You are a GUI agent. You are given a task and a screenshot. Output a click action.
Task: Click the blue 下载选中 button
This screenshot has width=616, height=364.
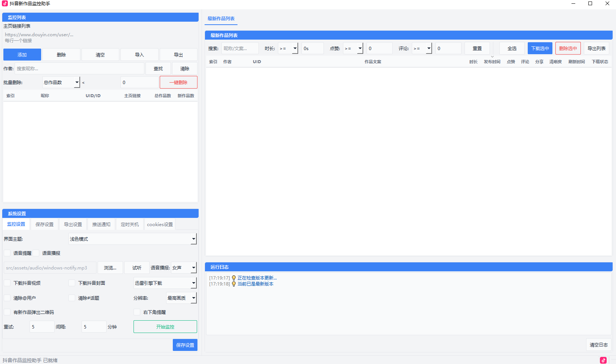540,48
